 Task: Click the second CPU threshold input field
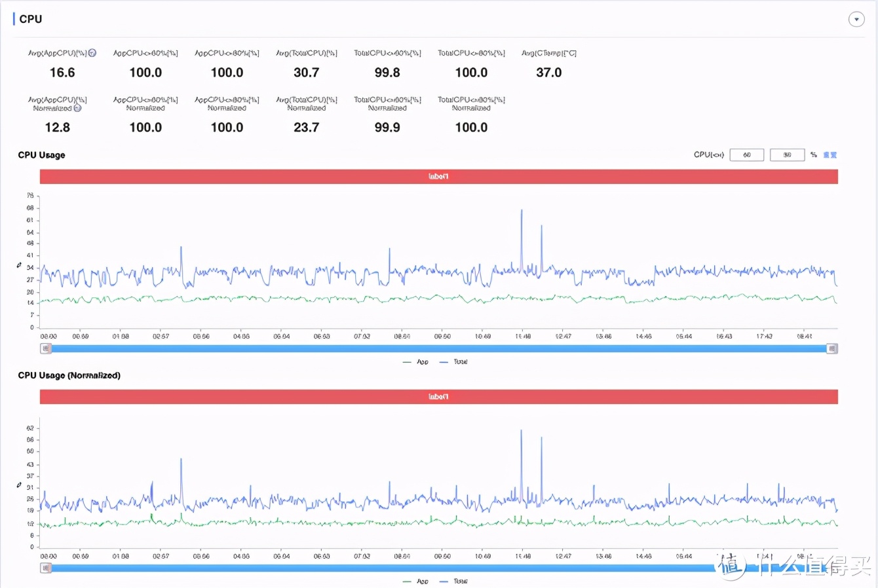tap(787, 155)
